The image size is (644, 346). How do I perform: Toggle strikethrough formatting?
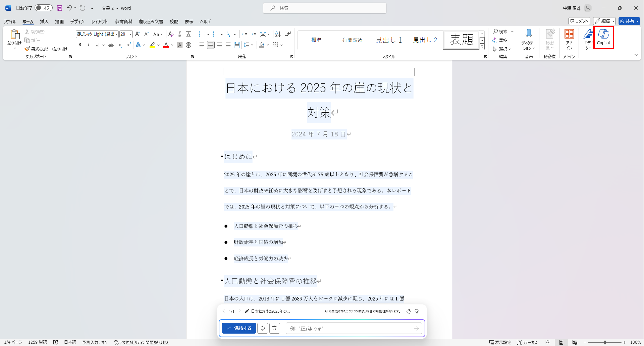(111, 45)
